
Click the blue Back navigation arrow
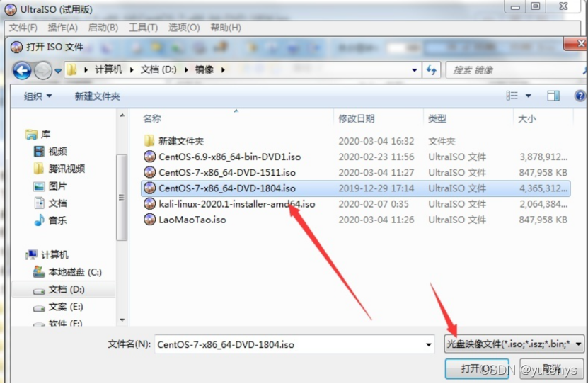click(x=22, y=71)
